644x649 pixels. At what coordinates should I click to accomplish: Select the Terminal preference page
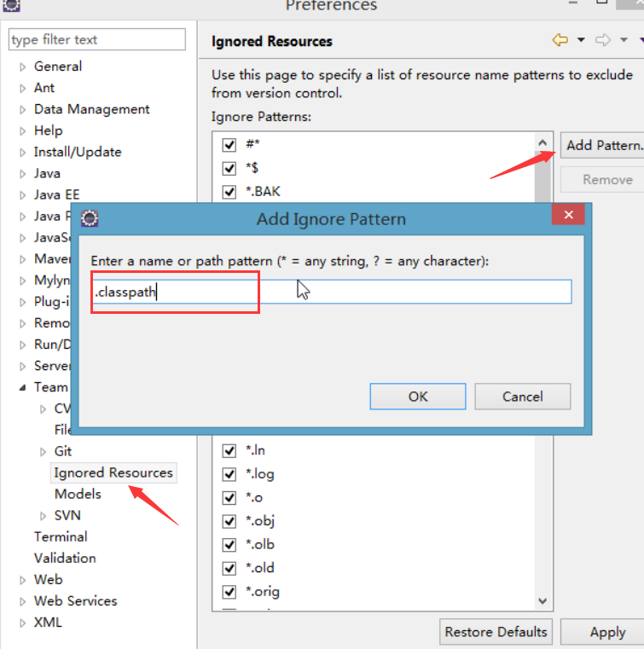[61, 536]
